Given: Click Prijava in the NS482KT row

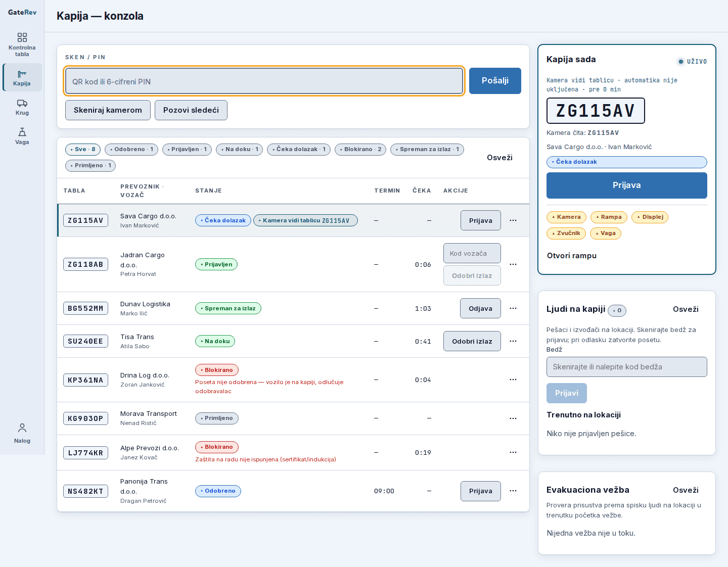Looking at the screenshot, I should (481, 491).
